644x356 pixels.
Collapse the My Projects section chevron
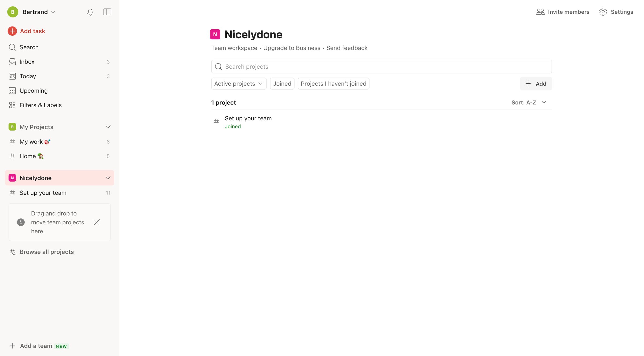point(108,127)
